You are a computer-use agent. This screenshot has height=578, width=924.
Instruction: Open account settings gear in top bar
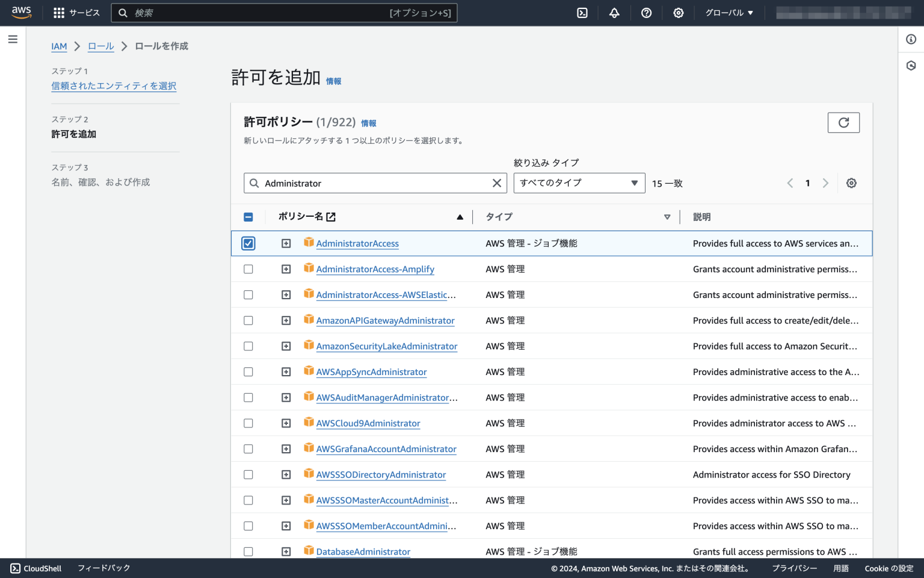[679, 13]
